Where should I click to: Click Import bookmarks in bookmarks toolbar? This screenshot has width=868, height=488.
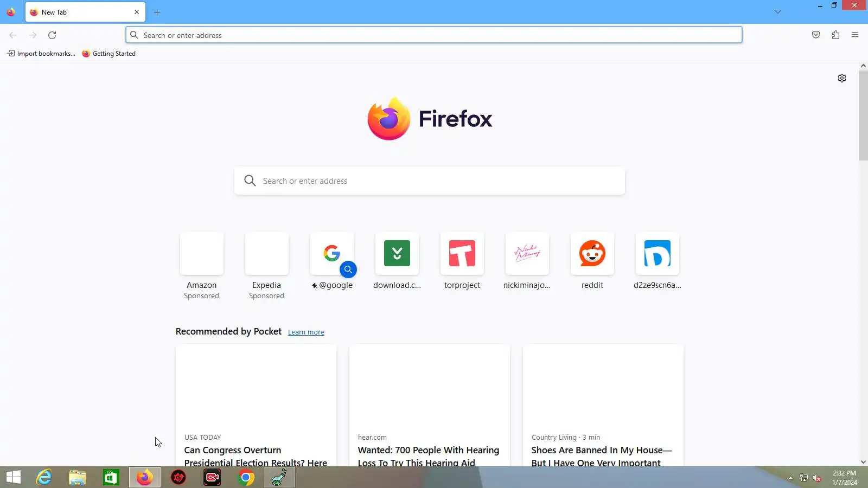(41, 54)
